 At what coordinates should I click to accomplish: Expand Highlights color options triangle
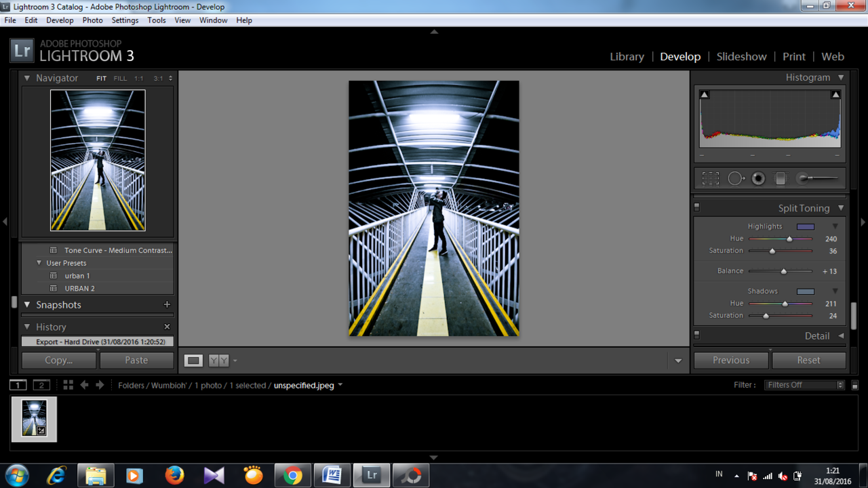pos(835,226)
